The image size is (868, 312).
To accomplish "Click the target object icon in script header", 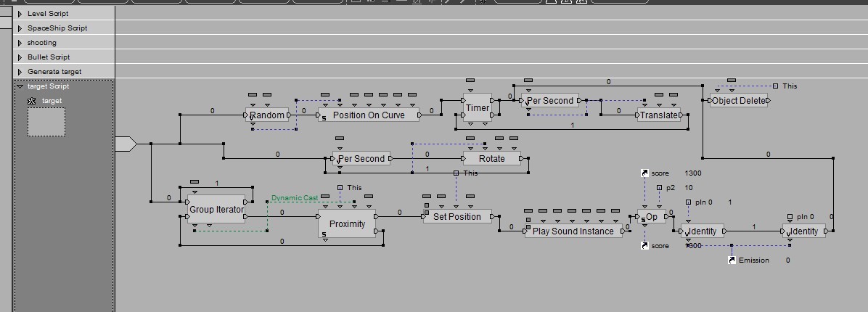I will 31,101.
